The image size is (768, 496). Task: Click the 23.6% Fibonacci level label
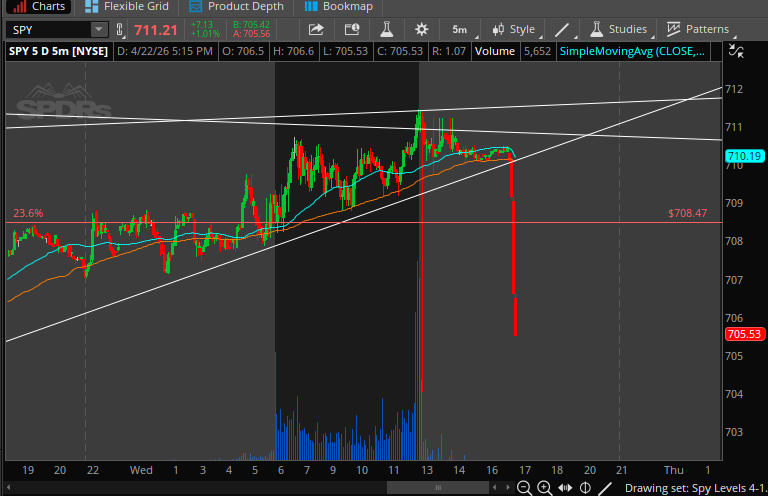point(28,213)
